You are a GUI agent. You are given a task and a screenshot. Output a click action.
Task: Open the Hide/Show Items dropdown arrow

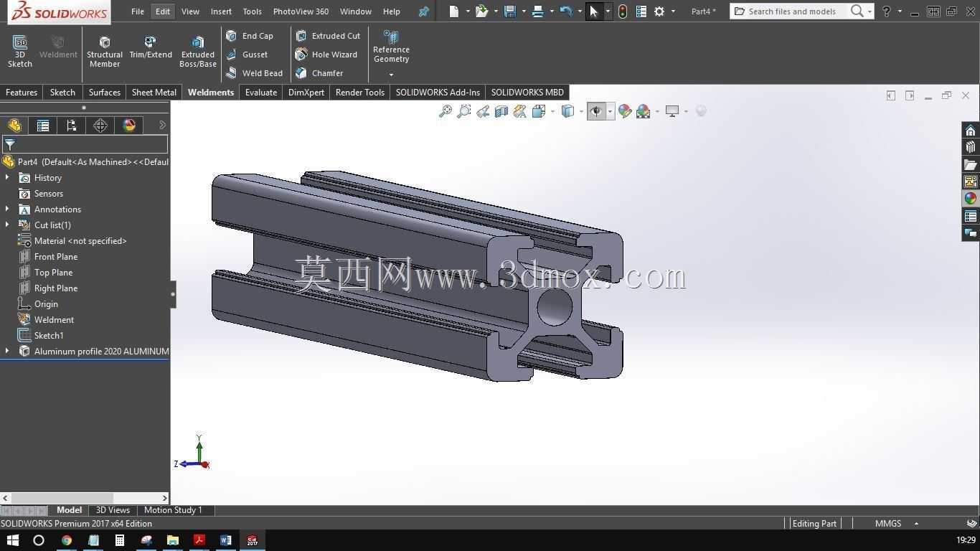(611, 111)
